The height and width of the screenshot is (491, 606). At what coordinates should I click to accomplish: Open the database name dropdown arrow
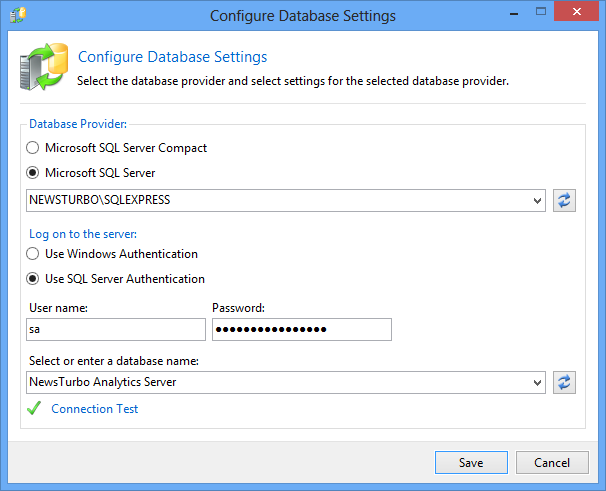pyautogui.click(x=538, y=382)
